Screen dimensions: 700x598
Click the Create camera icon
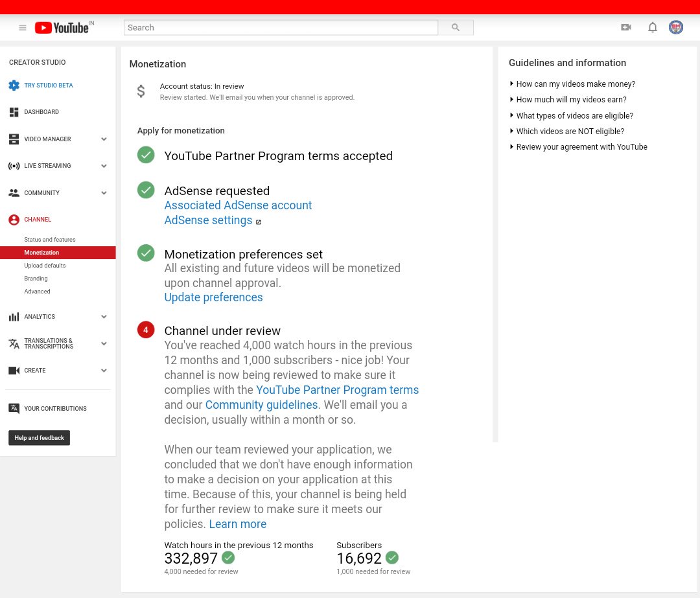[x=14, y=371]
